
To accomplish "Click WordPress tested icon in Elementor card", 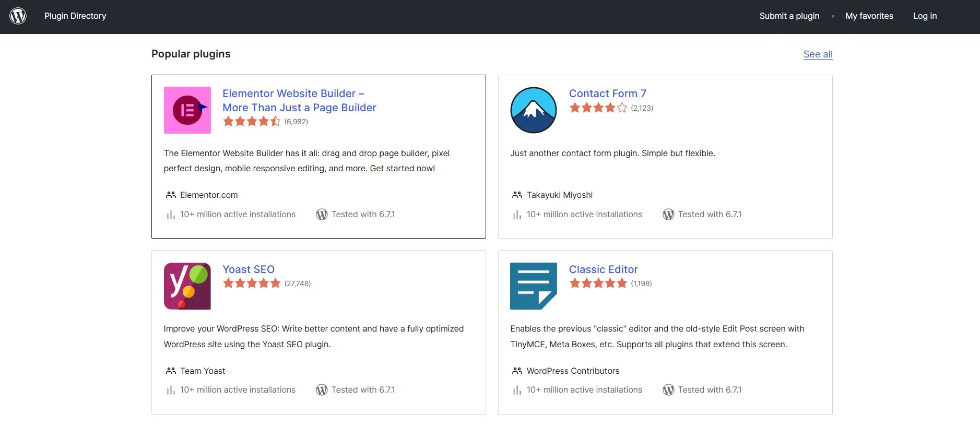I will [x=322, y=215].
